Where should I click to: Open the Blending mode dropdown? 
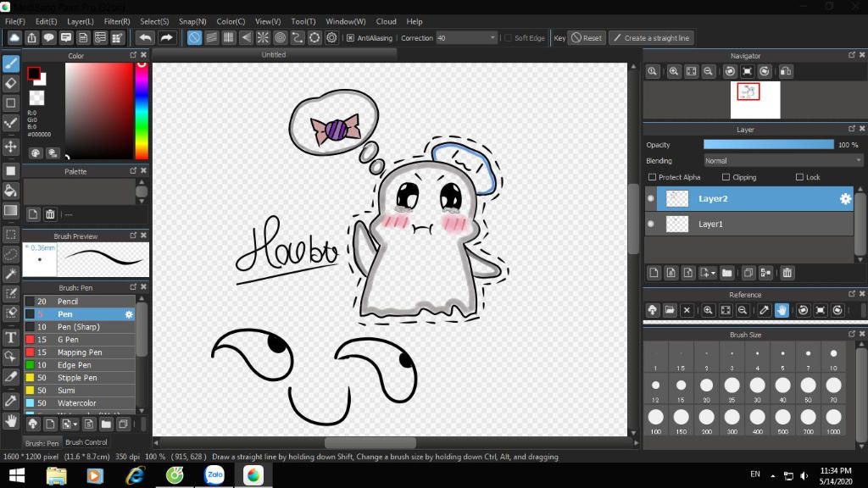pyautogui.click(x=783, y=160)
